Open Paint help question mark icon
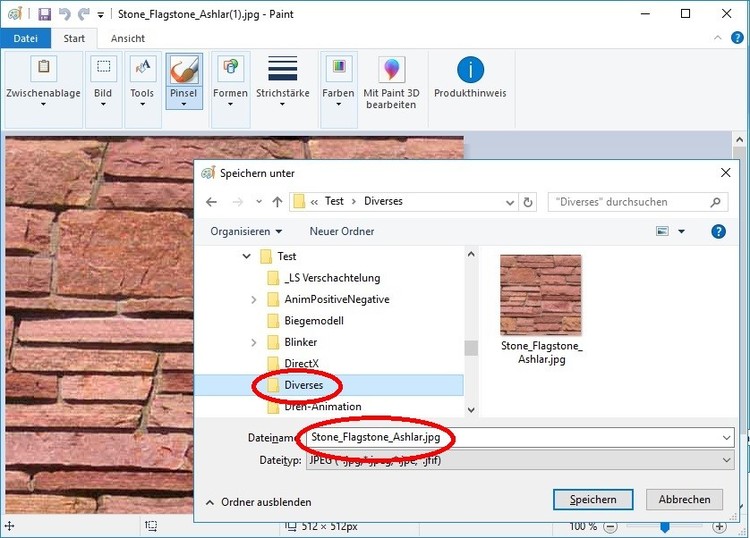750x538 pixels. pos(737,38)
